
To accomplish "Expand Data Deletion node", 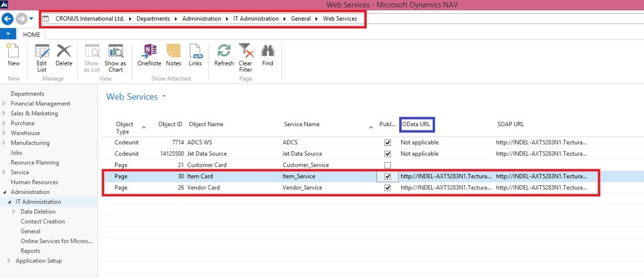I will [x=14, y=211].
